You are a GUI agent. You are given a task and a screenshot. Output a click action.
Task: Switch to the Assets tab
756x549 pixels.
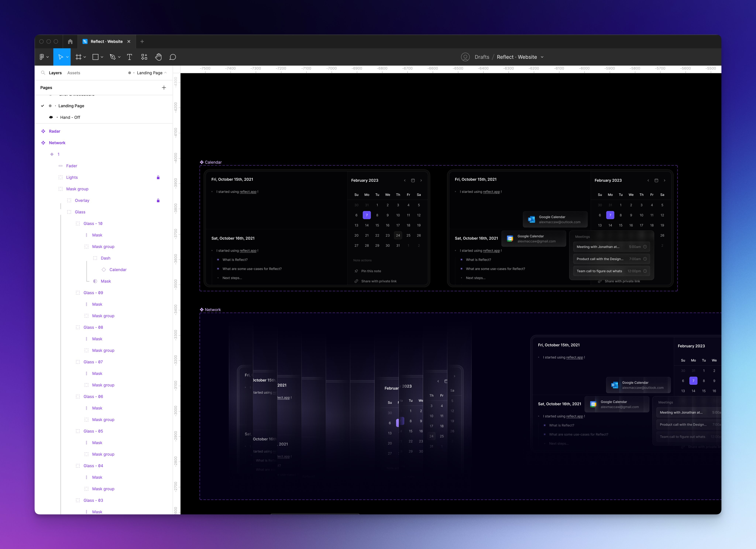(74, 73)
